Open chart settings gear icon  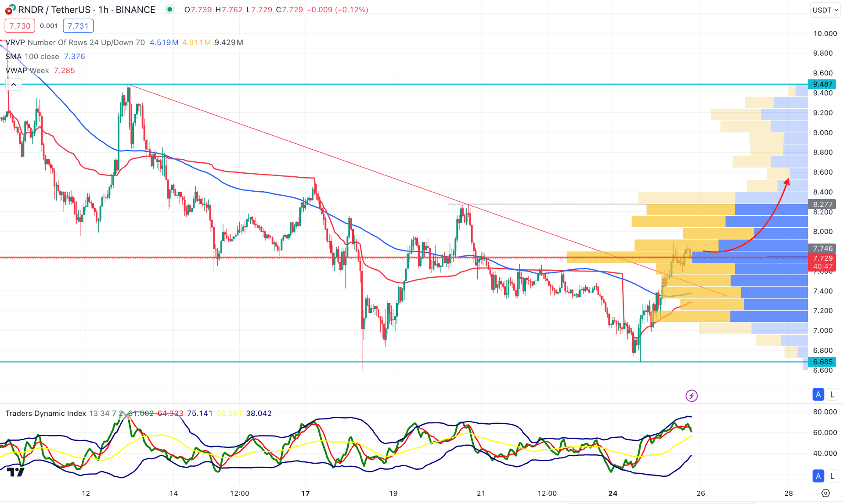click(825, 493)
